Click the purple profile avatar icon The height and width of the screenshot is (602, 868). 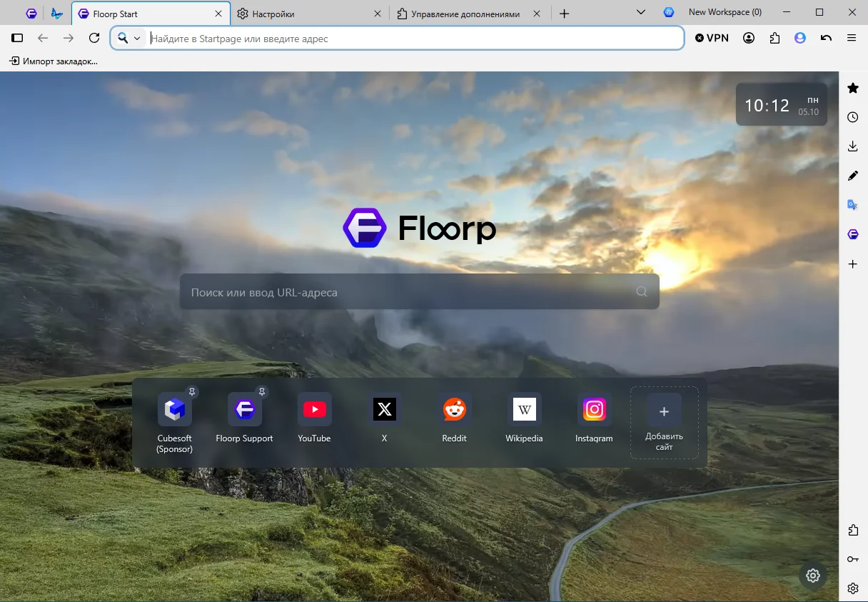coord(800,38)
